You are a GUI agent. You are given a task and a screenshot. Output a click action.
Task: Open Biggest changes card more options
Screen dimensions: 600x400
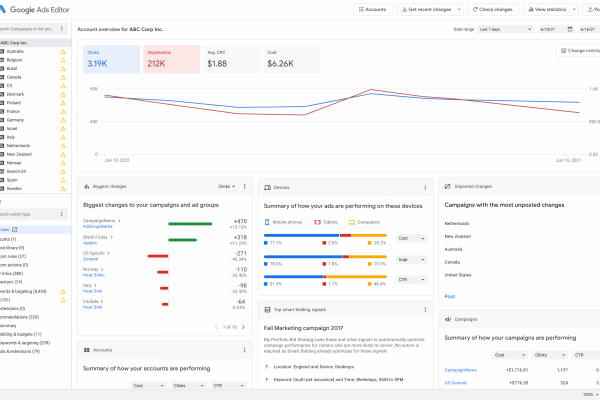coord(245,186)
